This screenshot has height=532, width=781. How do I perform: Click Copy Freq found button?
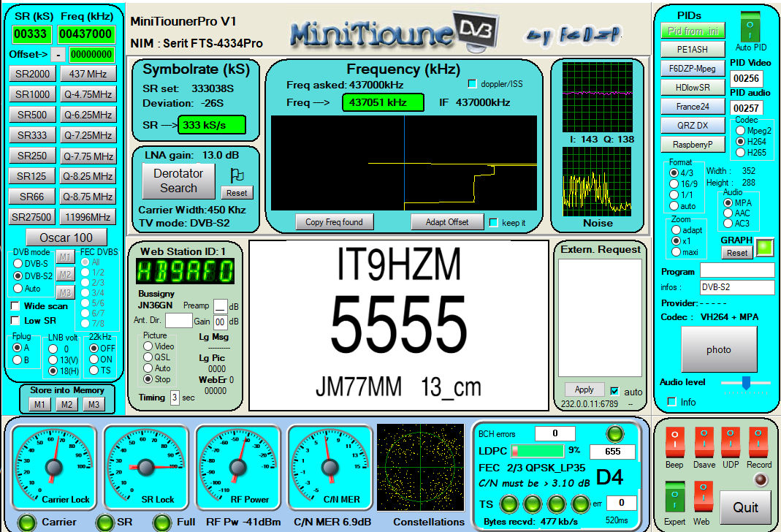coord(334,221)
